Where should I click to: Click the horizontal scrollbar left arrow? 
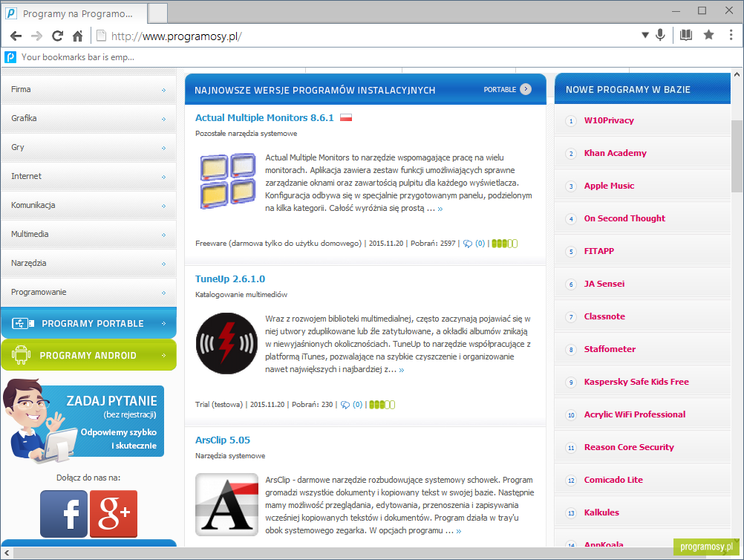coord(6,553)
